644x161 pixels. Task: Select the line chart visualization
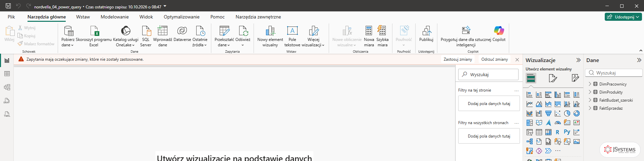pos(530,104)
